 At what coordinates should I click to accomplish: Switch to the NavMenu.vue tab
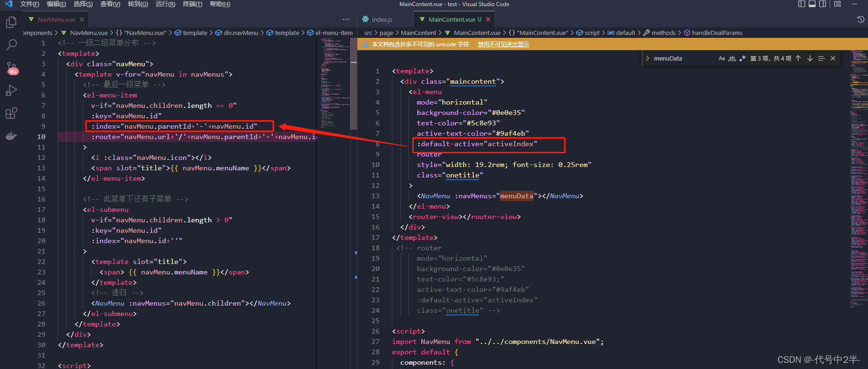56,19
